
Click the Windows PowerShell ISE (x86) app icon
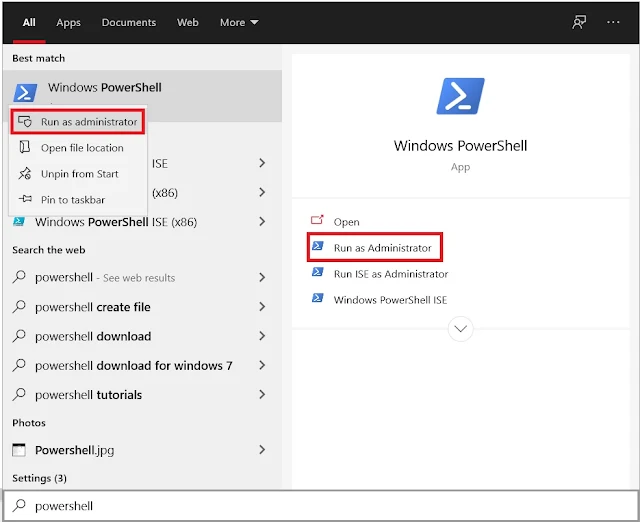click(x=19, y=222)
